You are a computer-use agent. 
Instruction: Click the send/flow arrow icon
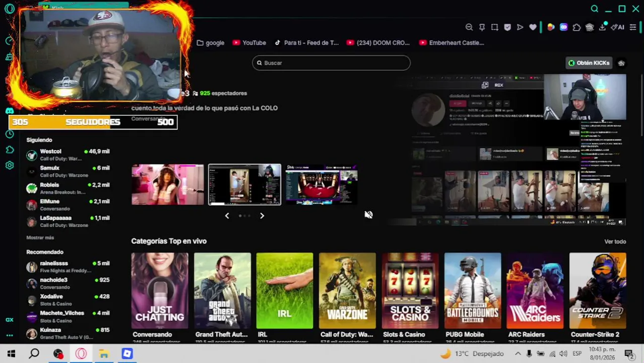[x=520, y=27]
